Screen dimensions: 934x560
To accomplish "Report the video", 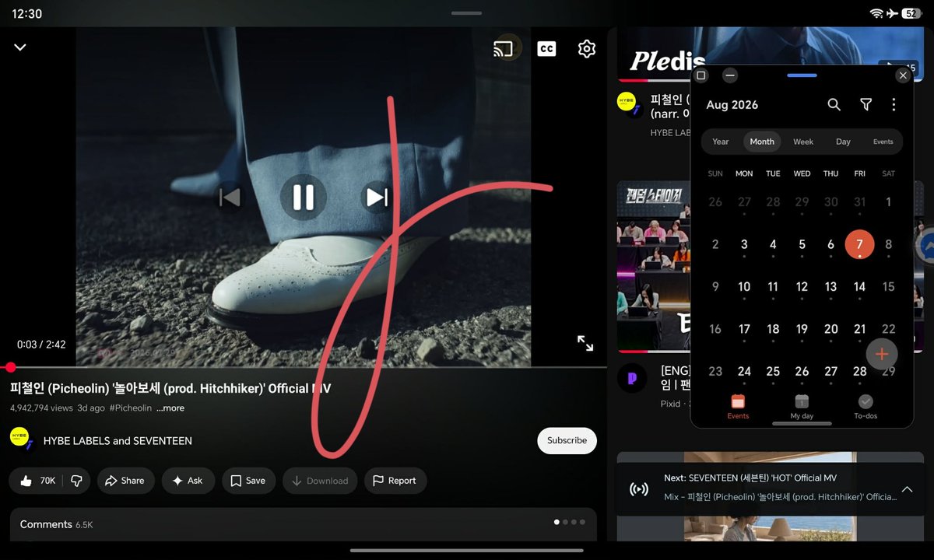I will pos(395,481).
